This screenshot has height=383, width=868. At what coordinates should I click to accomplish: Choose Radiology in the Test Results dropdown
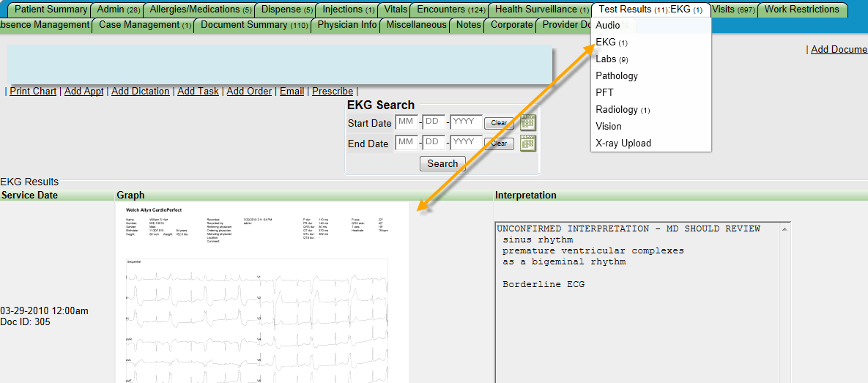click(623, 110)
